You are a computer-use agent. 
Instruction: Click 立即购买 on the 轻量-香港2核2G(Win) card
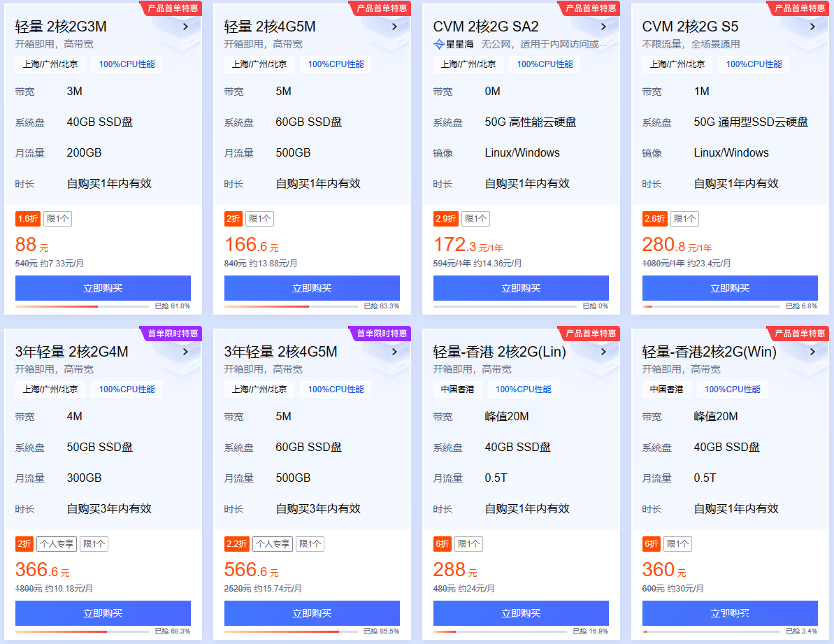tap(729, 613)
